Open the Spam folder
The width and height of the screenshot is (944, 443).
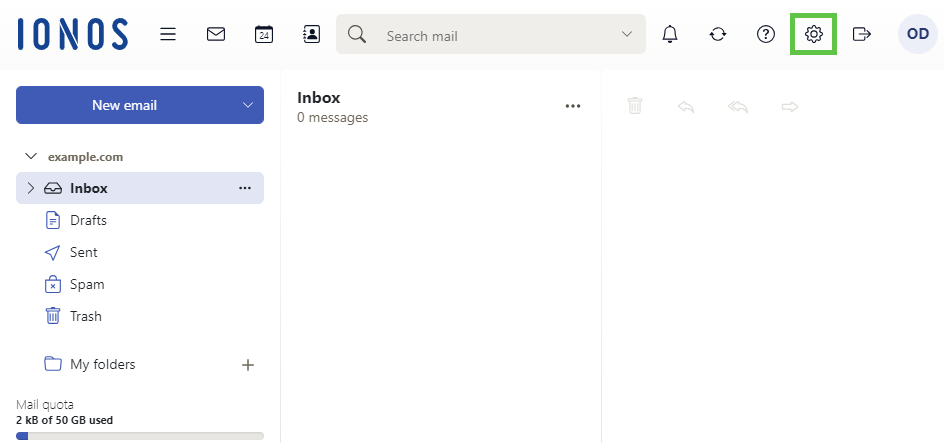pos(87,284)
